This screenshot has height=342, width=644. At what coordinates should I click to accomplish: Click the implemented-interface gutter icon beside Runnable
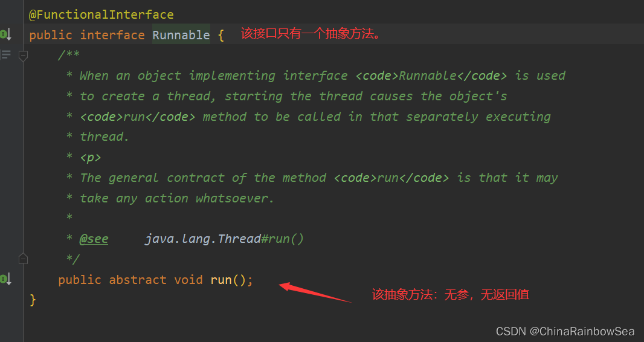[x=5, y=34]
